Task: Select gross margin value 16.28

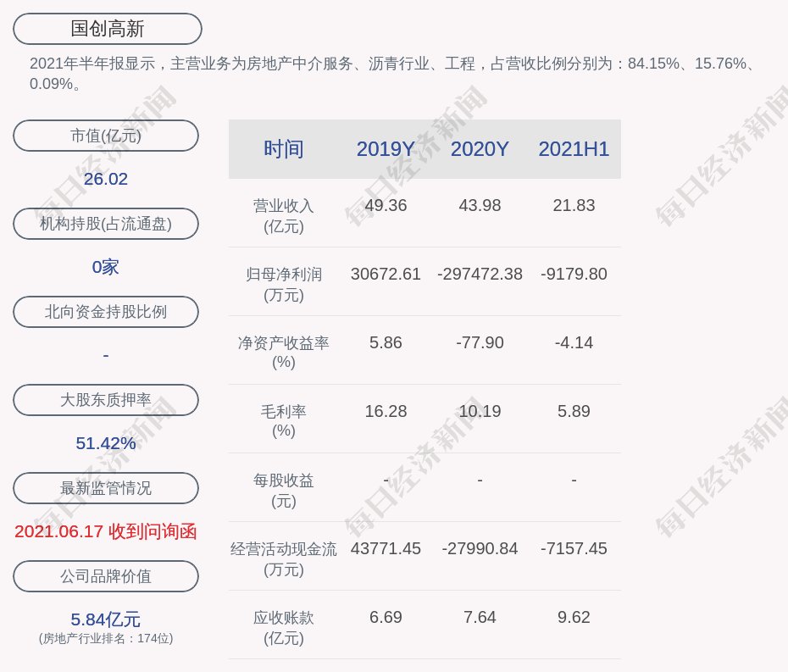Action: coord(386,411)
